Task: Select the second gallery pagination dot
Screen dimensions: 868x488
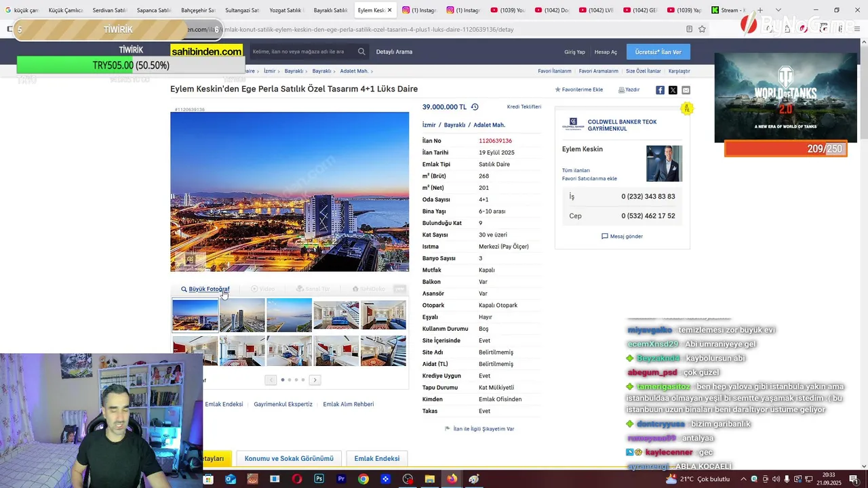Action: click(x=290, y=380)
